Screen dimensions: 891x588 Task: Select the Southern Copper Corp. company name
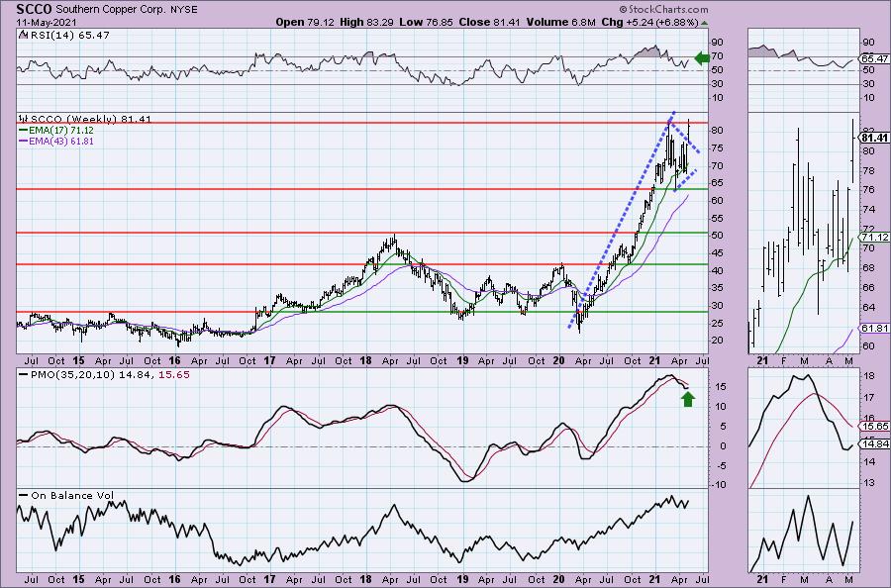point(111,10)
